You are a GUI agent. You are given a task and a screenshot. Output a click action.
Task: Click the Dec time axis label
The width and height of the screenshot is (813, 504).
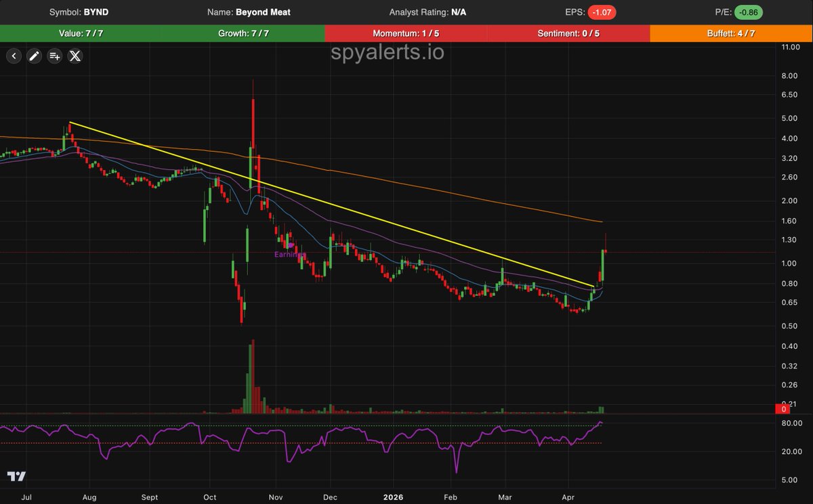click(331, 497)
